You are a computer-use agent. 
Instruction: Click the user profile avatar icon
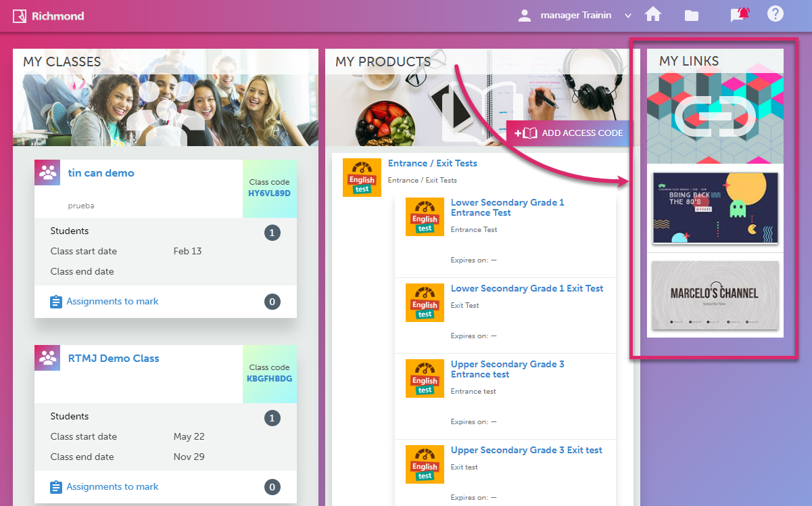click(525, 16)
